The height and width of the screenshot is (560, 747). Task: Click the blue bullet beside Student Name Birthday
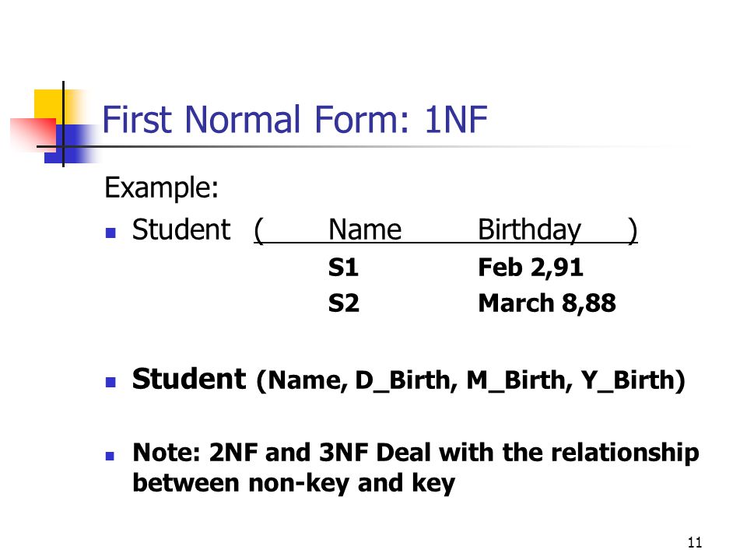click(110, 233)
